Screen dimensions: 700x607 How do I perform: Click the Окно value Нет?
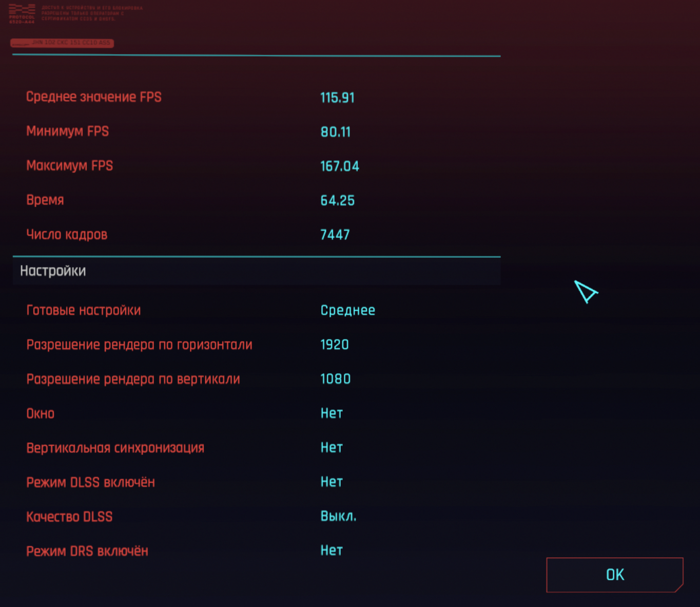tap(332, 413)
